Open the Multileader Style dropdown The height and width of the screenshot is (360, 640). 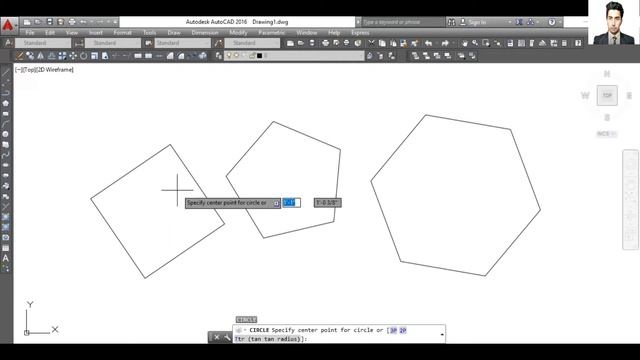click(x=252, y=43)
